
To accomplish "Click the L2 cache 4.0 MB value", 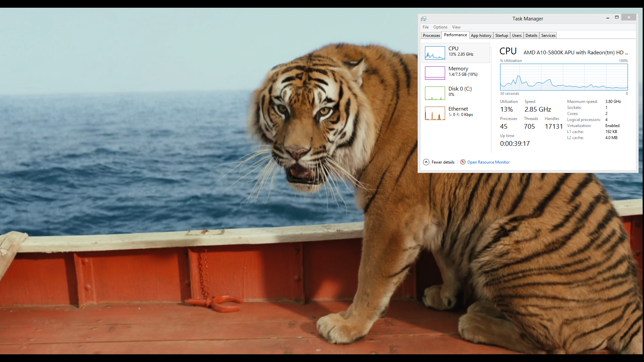I will click(611, 138).
